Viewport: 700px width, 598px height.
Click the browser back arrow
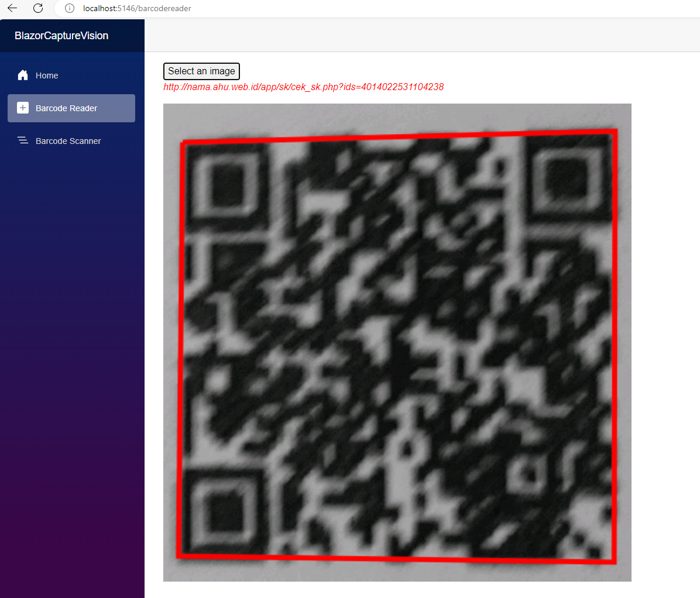[x=12, y=8]
